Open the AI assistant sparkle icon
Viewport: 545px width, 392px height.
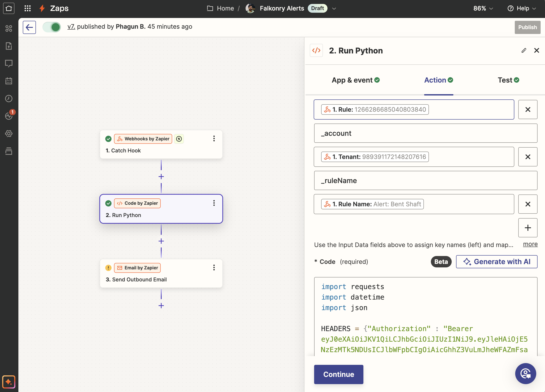(9, 382)
